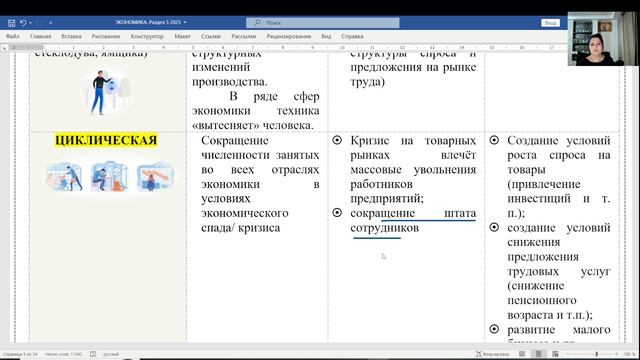Switch to Print Layout view icon
The image size is (640, 360).
pos(538,354)
